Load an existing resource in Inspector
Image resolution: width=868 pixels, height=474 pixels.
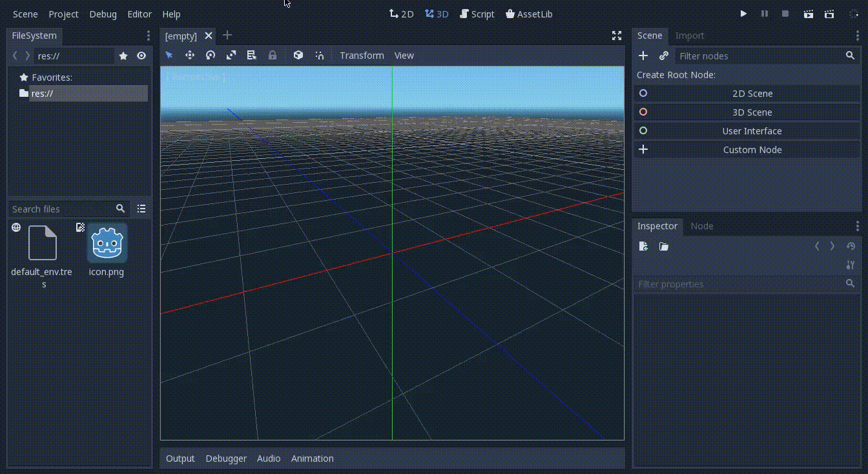(664, 246)
